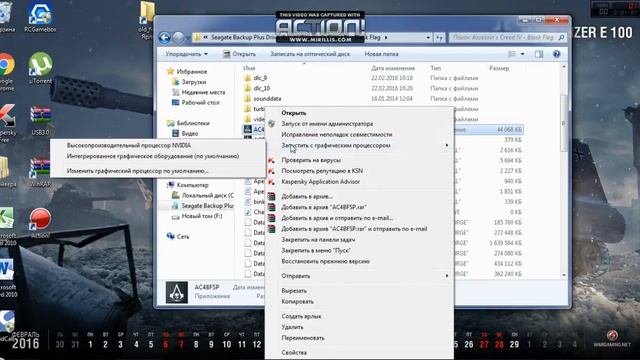The image size is (640, 360).
Task: Open the USB3.0 archive desktop icon
Action: point(40,120)
